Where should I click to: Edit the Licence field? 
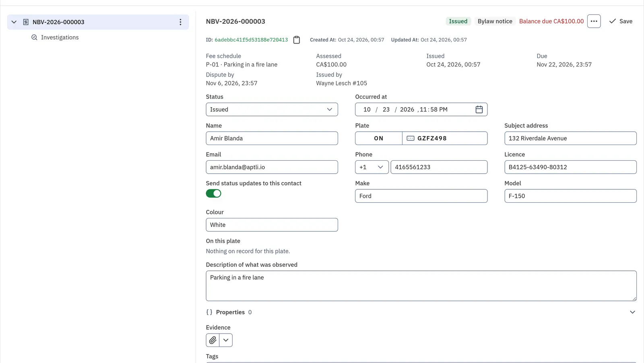point(570,167)
